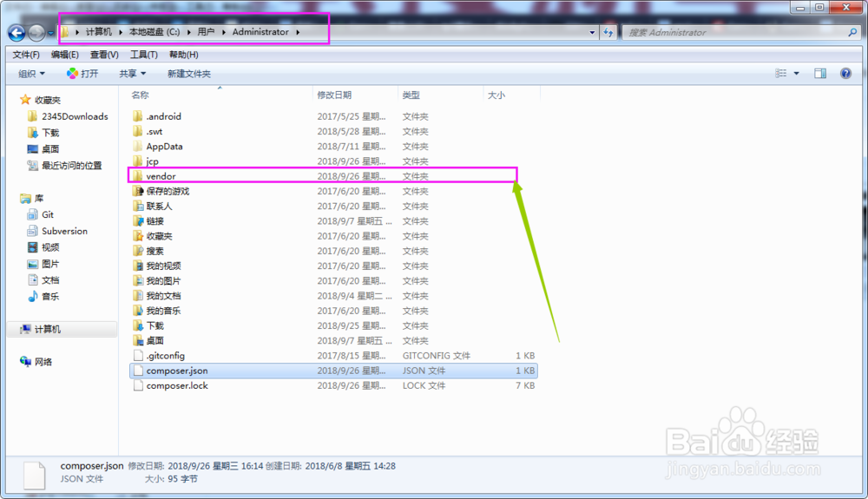Select 网络 in the navigation pane

click(43, 362)
